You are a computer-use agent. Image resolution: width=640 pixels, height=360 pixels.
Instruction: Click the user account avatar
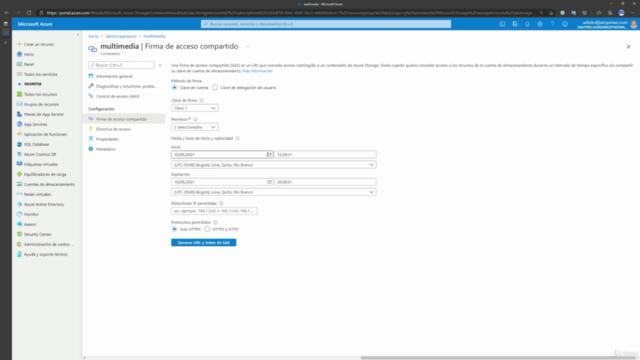pyautogui.click(x=633, y=24)
